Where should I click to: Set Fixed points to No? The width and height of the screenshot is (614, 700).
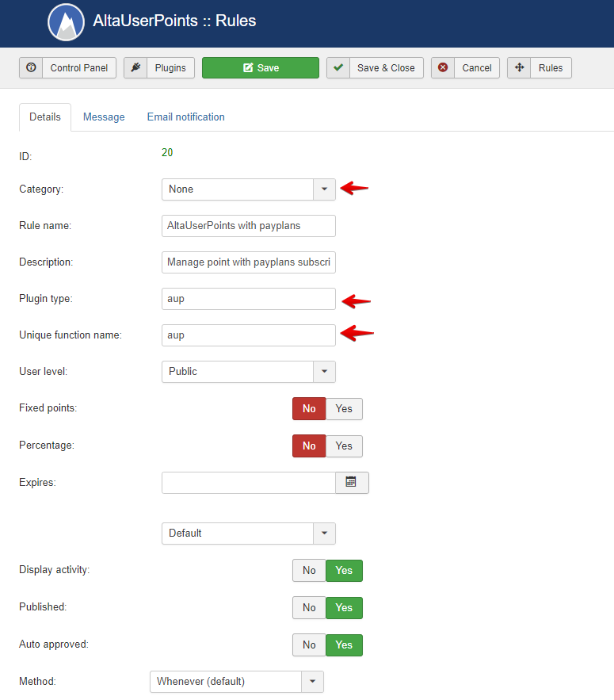[x=309, y=409]
